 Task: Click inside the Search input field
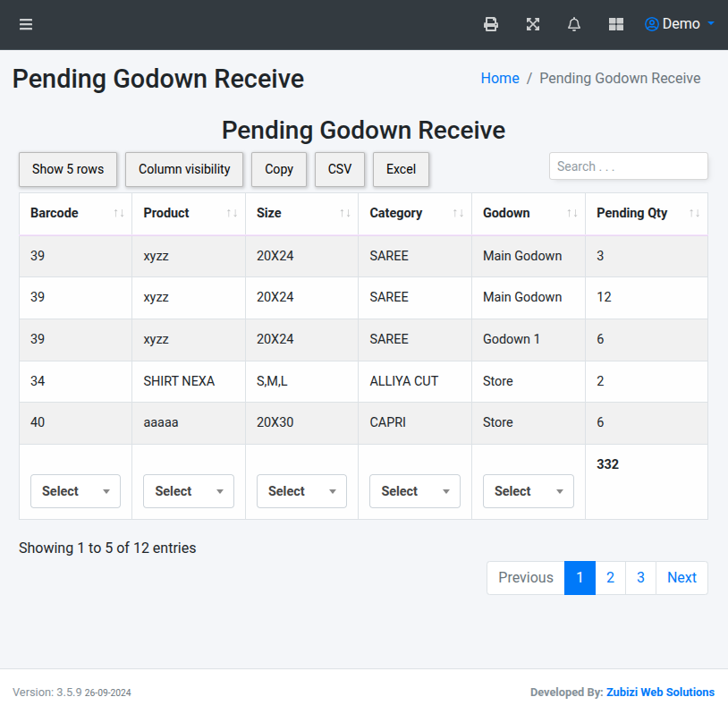tap(628, 166)
